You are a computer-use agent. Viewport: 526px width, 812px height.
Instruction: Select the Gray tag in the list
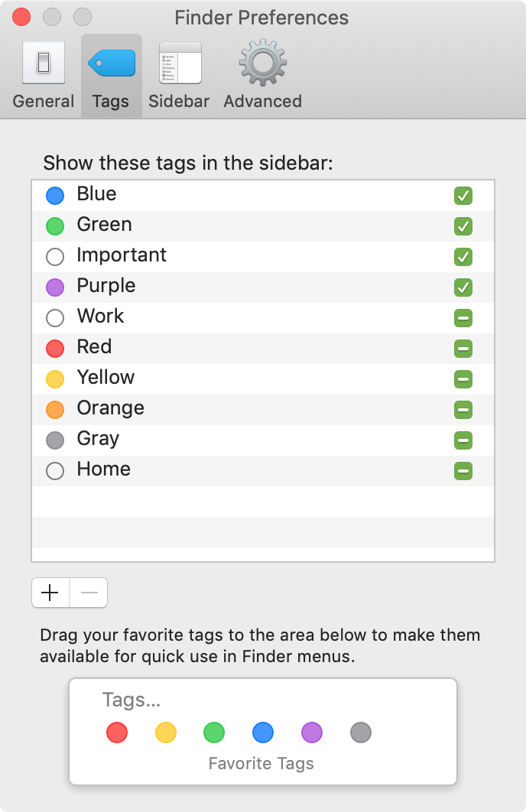pyautogui.click(x=263, y=440)
